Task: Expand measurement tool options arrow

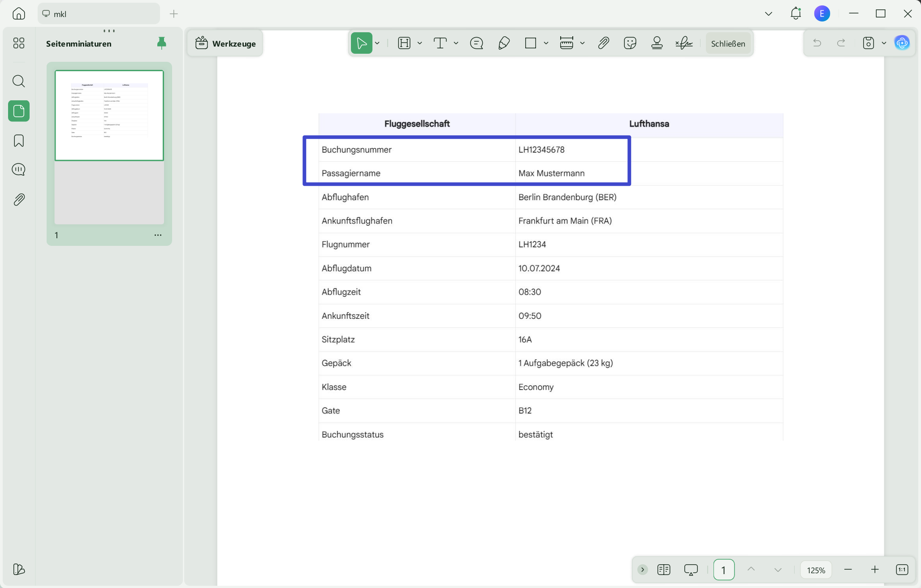Action: click(x=583, y=43)
